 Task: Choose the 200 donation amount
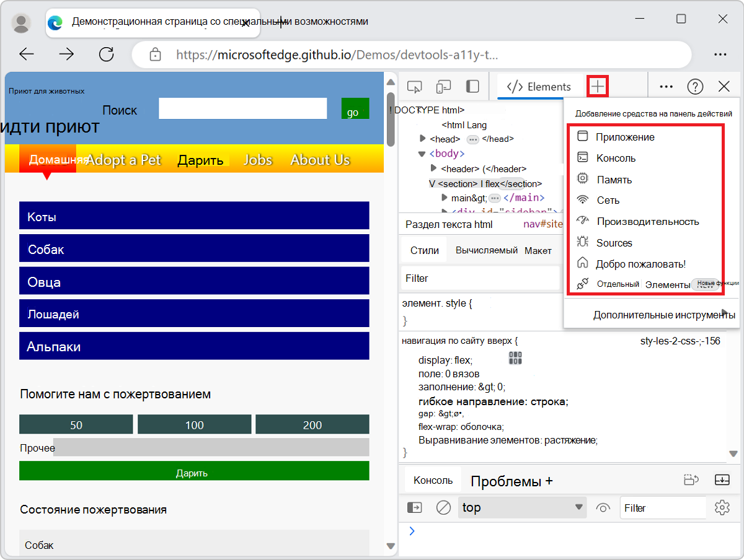pos(312,424)
